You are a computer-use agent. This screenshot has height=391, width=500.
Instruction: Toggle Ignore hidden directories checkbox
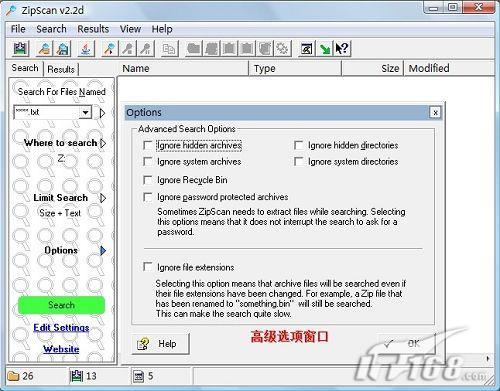298,145
